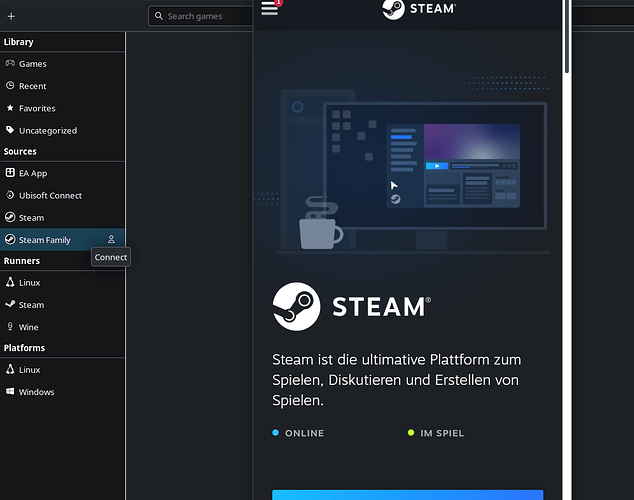Click the large Steam logo on page
The width and height of the screenshot is (634, 500).
click(x=352, y=306)
